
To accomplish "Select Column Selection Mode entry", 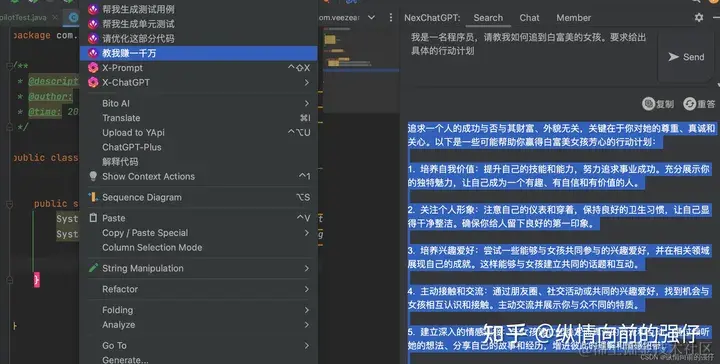I will (x=198, y=247).
